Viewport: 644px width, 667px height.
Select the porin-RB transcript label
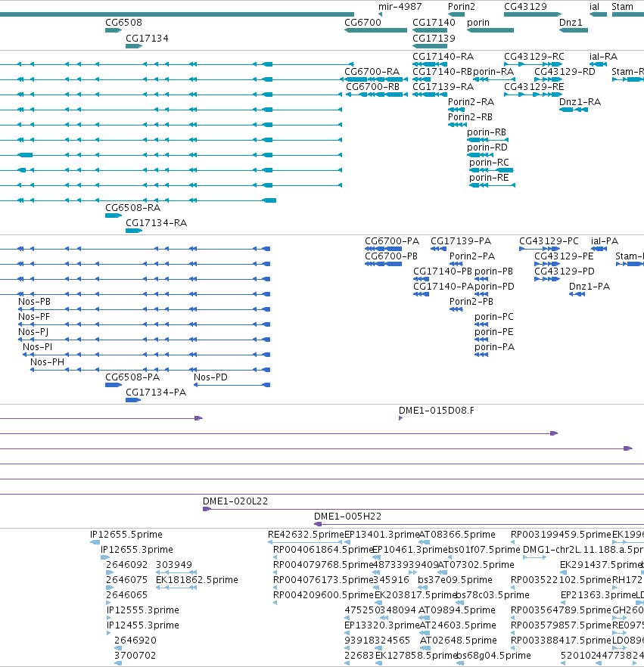(487, 132)
